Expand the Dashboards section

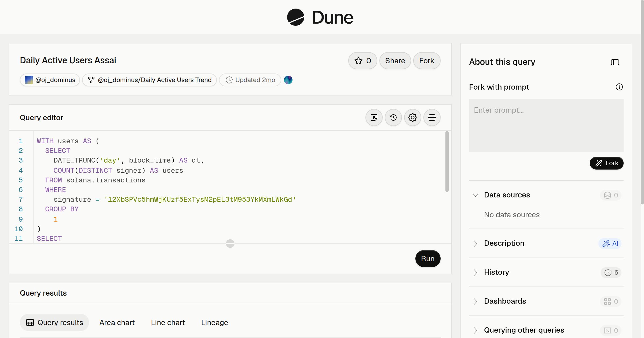click(475, 301)
